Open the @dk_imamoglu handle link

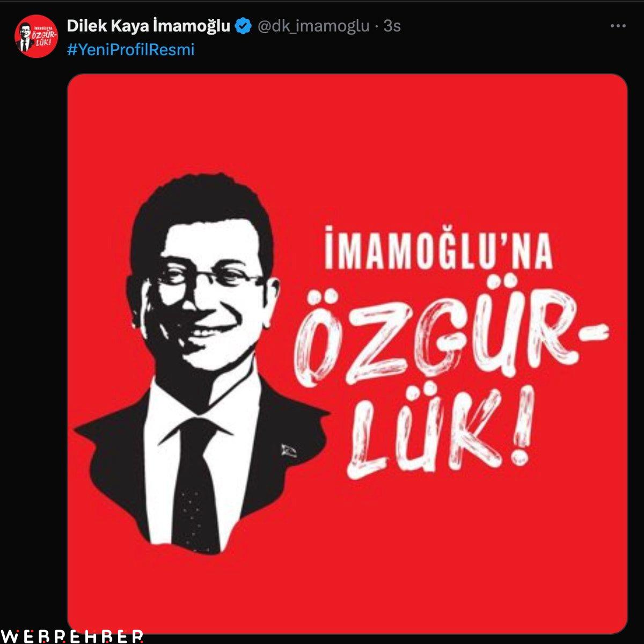pos(313,26)
